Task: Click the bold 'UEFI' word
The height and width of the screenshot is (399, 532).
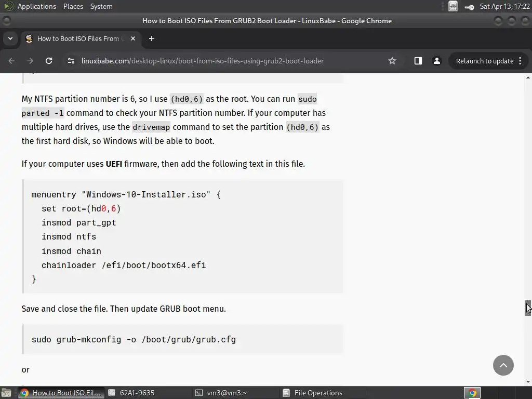Action: click(114, 164)
